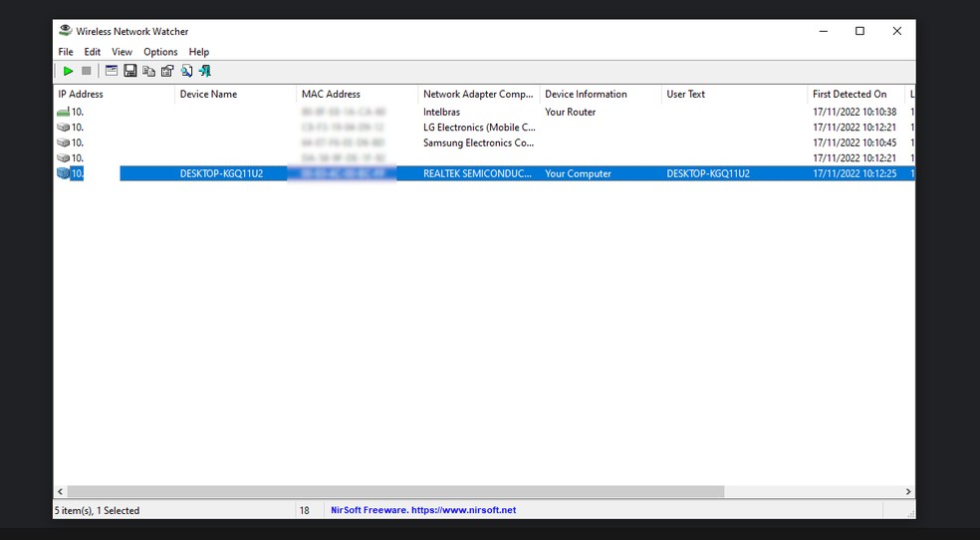Click the Find magnifier toolbar icon
The height and width of the screenshot is (540, 980).
[x=186, y=71]
